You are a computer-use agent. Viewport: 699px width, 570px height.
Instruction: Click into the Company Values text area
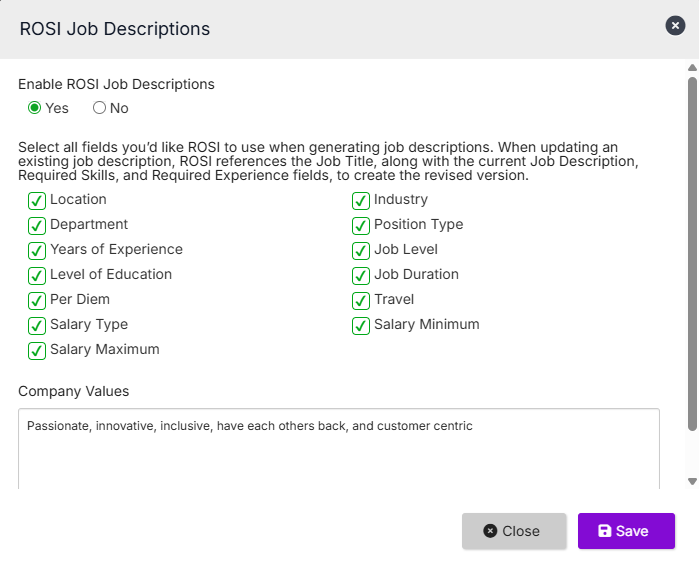click(339, 449)
